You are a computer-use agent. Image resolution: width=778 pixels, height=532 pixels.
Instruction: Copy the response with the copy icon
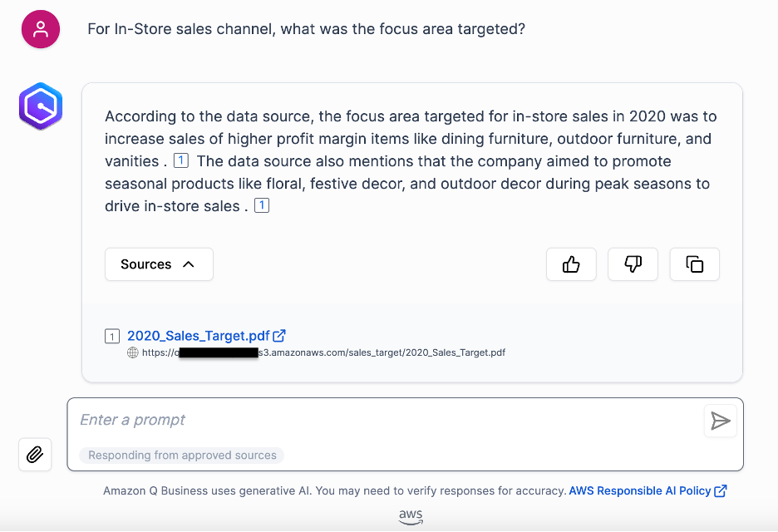(x=695, y=264)
